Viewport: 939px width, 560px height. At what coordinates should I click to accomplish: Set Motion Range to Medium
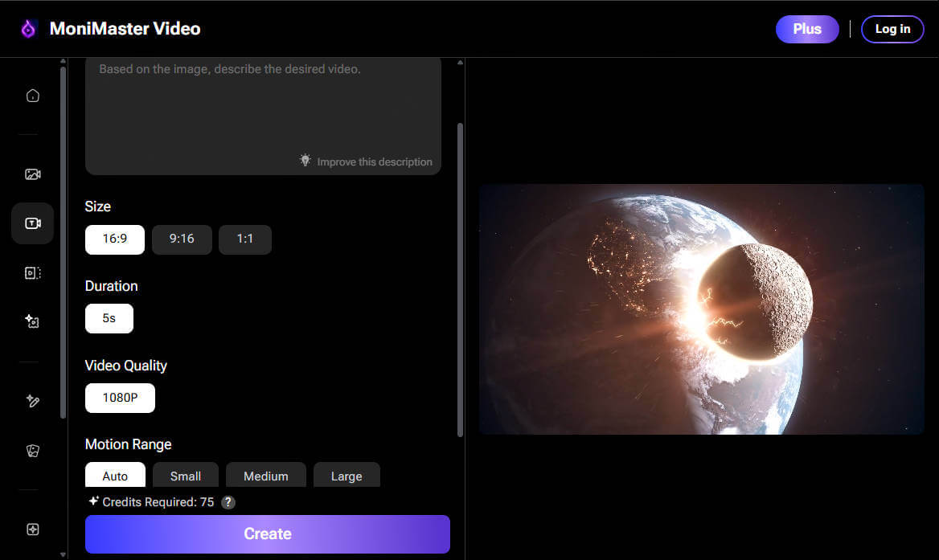266,476
